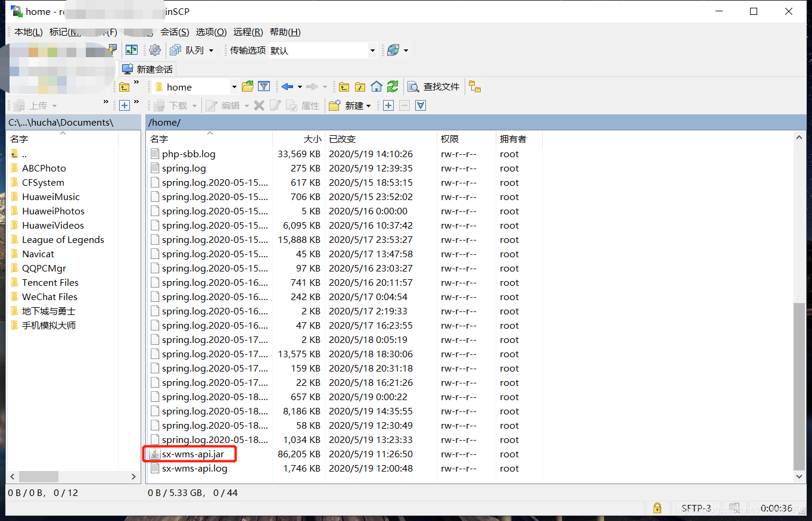Click the 查找文件 find files button

[x=434, y=87]
